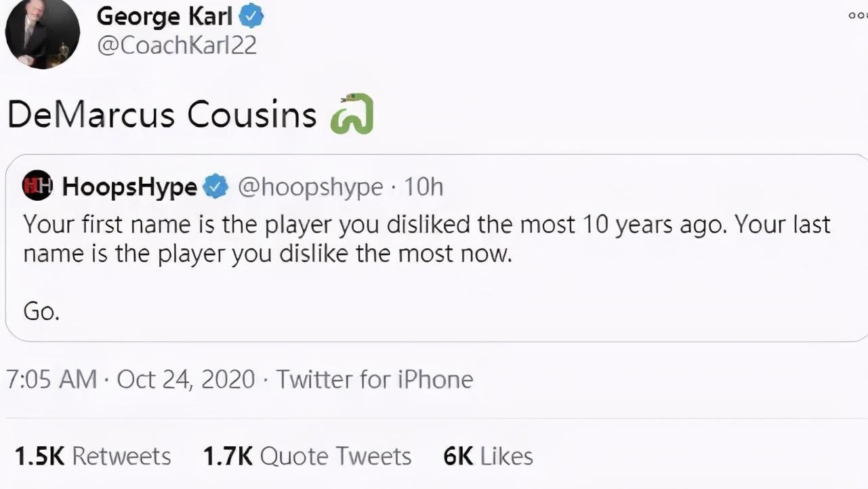Click the @hoopshype handle

(310, 187)
